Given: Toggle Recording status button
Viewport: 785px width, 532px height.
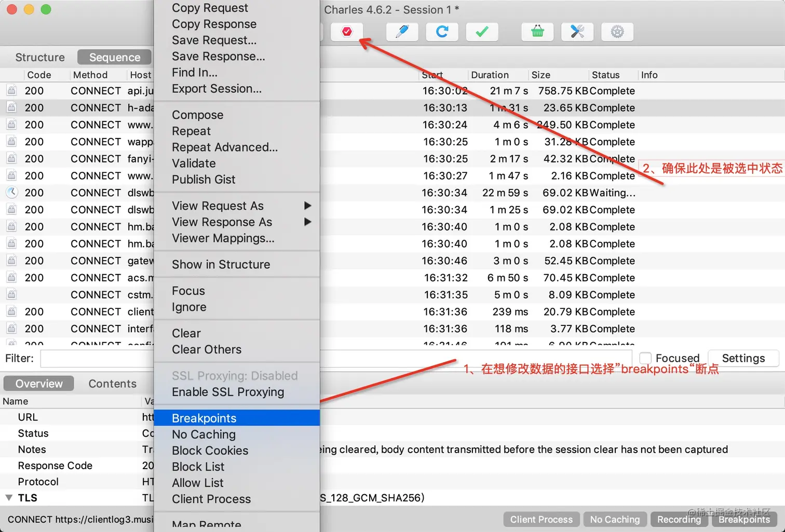Looking at the screenshot, I should coord(679,520).
